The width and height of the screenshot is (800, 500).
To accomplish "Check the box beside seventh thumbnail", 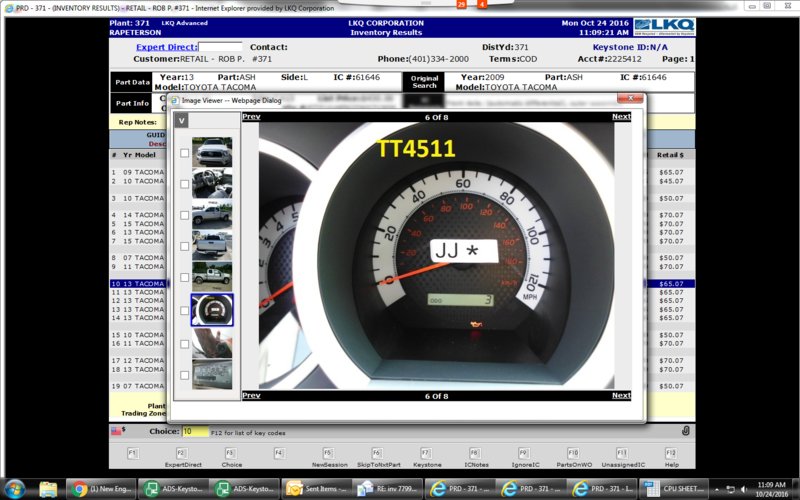I will pyautogui.click(x=185, y=343).
